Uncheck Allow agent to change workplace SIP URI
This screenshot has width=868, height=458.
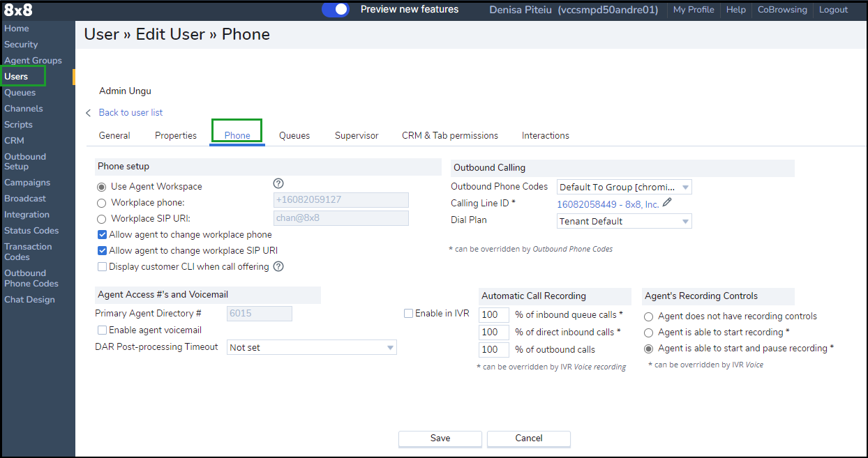pyautogui.click(x=103, y=251)
